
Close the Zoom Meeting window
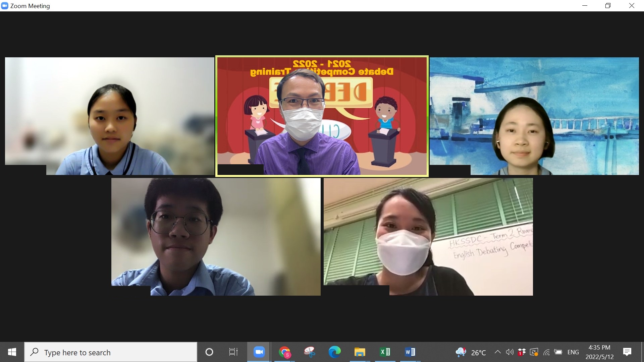[632, 6]
